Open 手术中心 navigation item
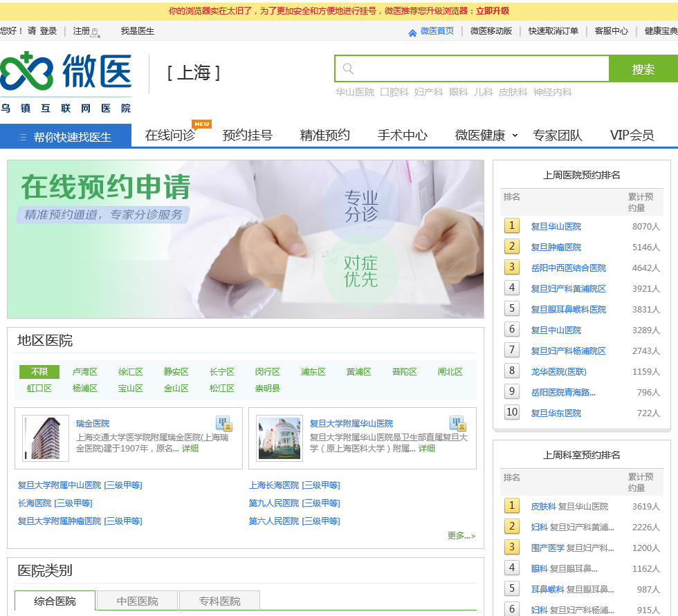The image size is (678, 616). pyautogui.click(x=402, y=136)
